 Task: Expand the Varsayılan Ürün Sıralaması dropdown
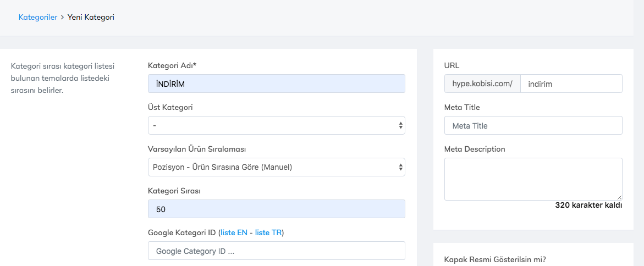pyautogui.click(x=276, y=167)
